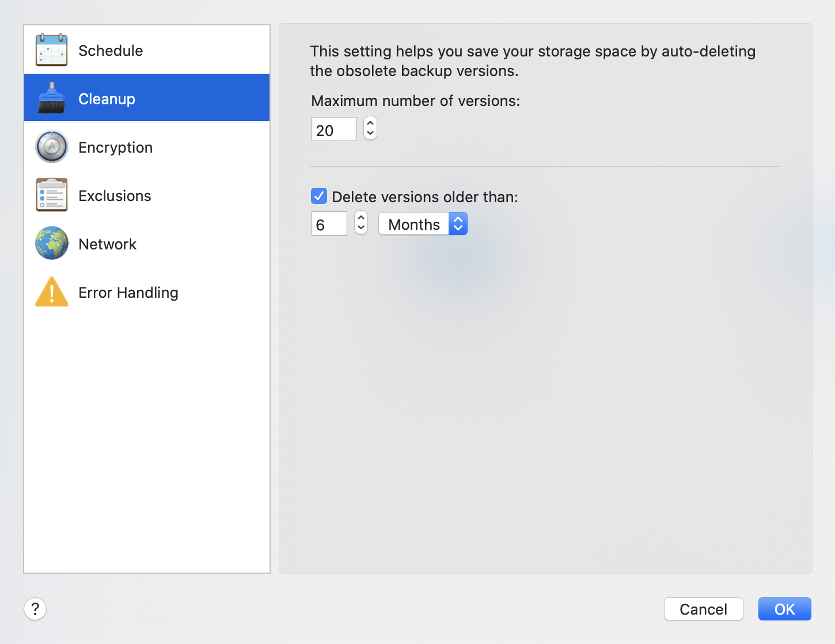Increment the months value with its stepper
This screenshot has width=835, height=644.
pos(360,218)
